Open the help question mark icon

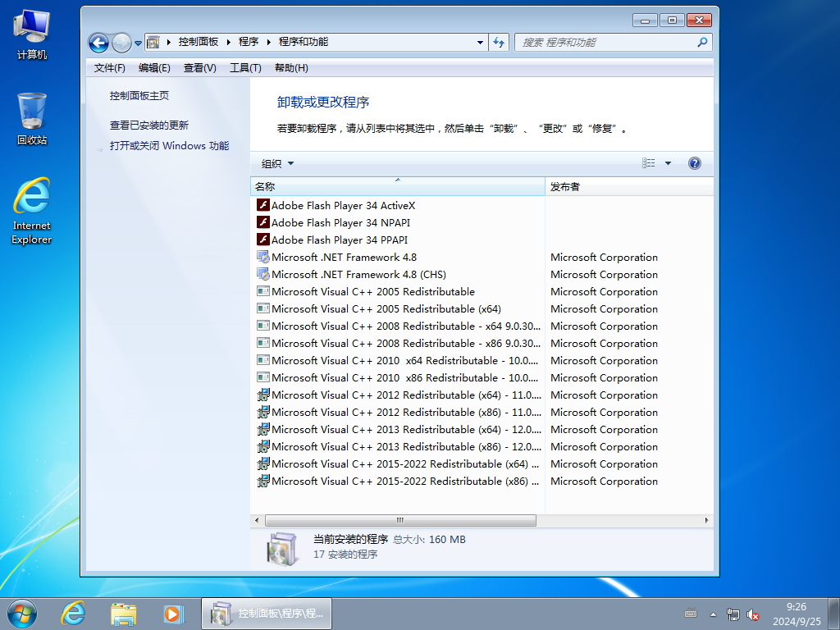pos(695,163)
